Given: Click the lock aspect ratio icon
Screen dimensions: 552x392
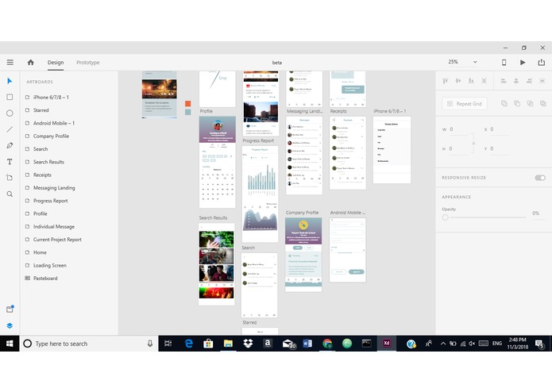Looking at the screenshot, I should 474,143.
